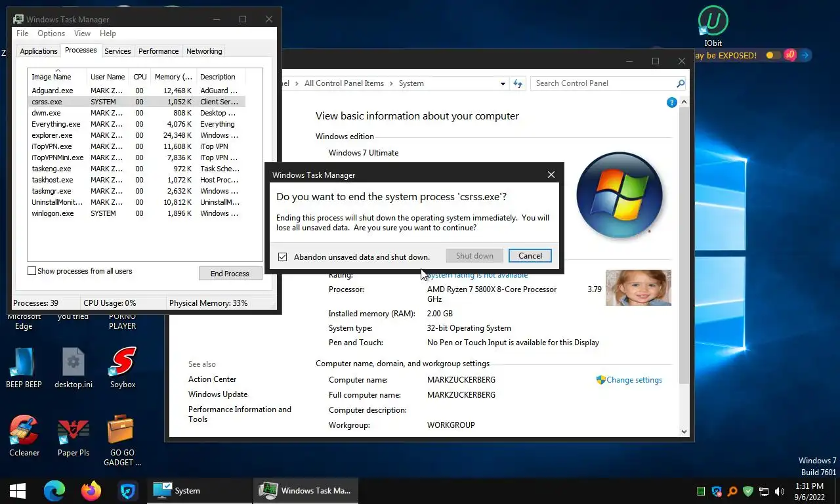Open the File menu in Task Manager
Image resolution: width=840 pixels, height=504 pixels.
(22, 33)
